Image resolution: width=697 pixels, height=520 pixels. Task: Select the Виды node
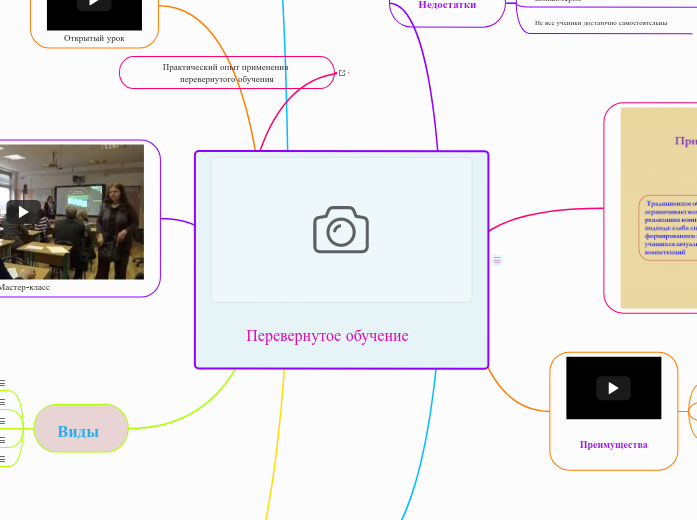coord(81,428)
